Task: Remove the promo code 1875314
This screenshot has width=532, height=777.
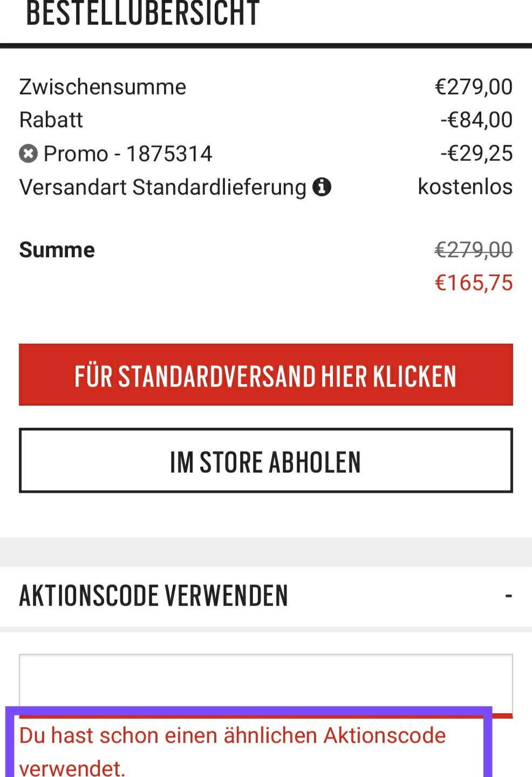Action: coord(29,154)
